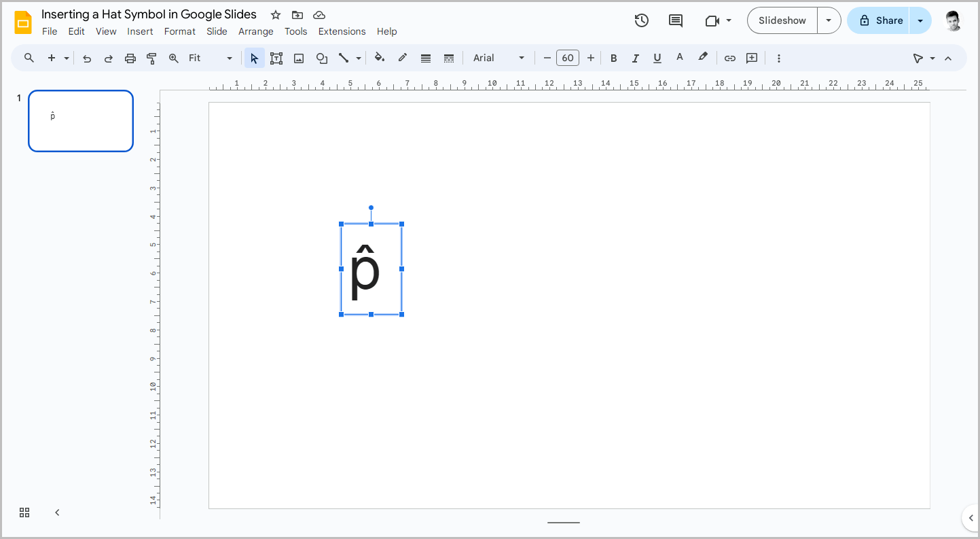
Task: Toggle italic formatting
Action: coord(635,58)
